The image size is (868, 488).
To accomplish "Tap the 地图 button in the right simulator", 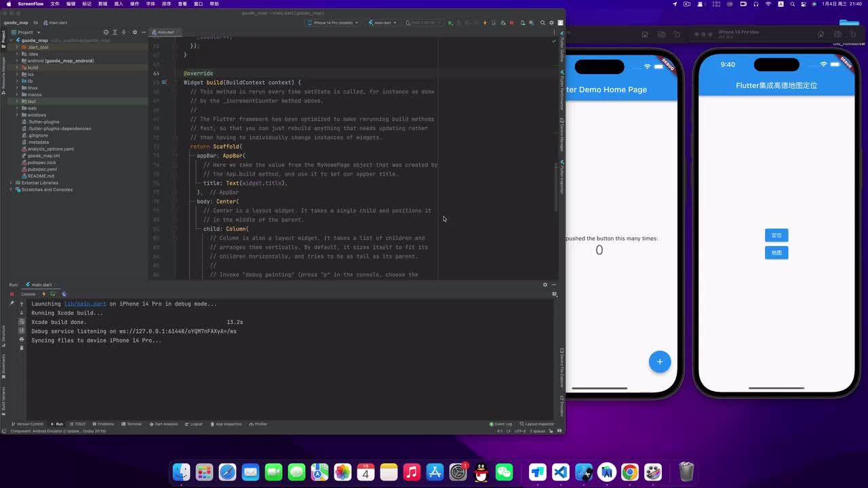I will tap(776, 253).
